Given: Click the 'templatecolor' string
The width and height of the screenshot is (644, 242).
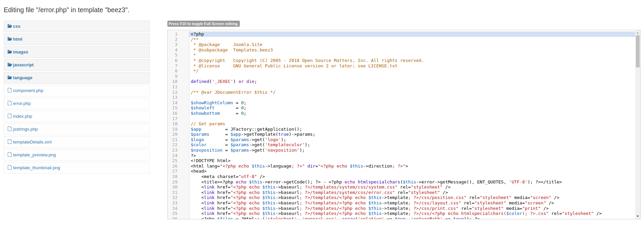Looking at the screenshot, I should point(285,145).
